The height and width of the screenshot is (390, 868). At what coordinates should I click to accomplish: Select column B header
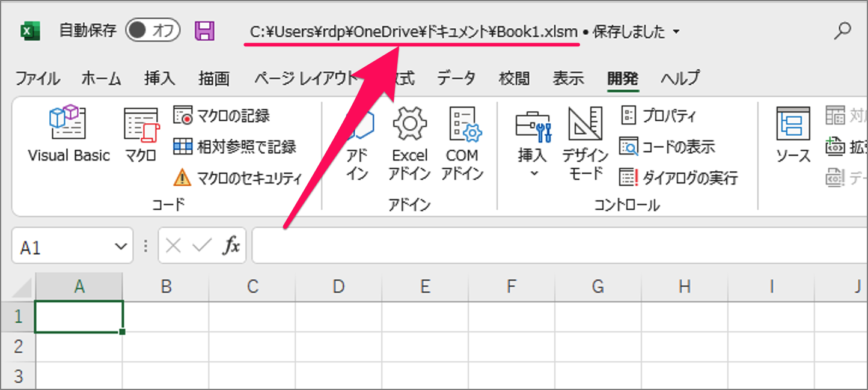pos(166,287)
